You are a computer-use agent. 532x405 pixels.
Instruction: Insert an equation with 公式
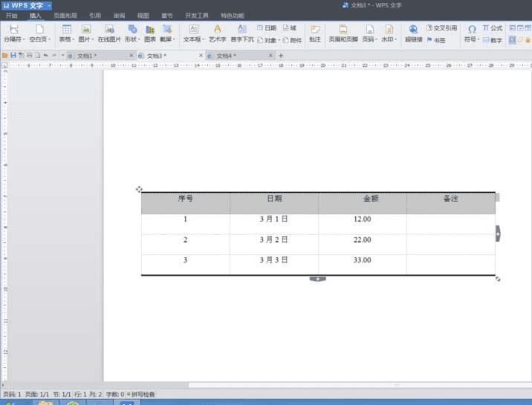tap(493, 27)
